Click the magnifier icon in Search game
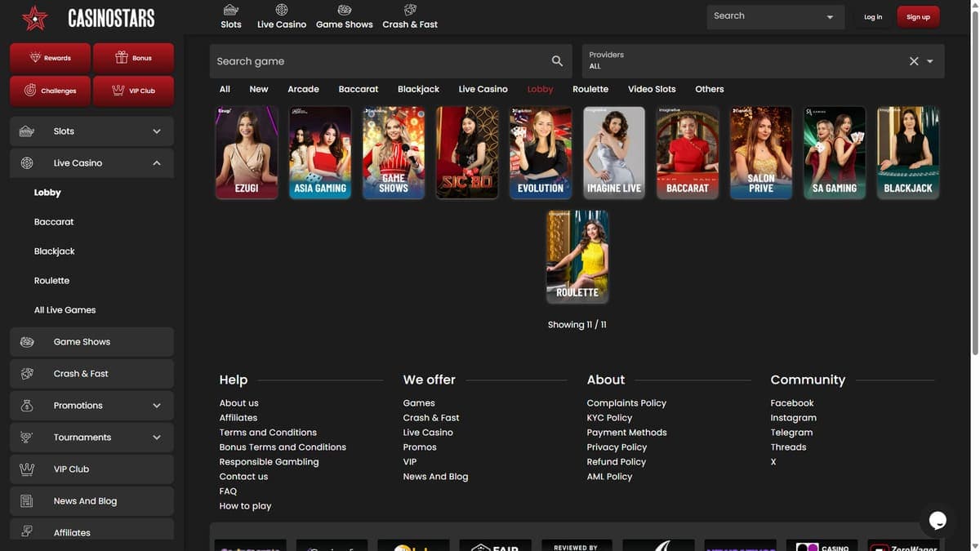This screenshot has height=551, width=980. (557, 61)
